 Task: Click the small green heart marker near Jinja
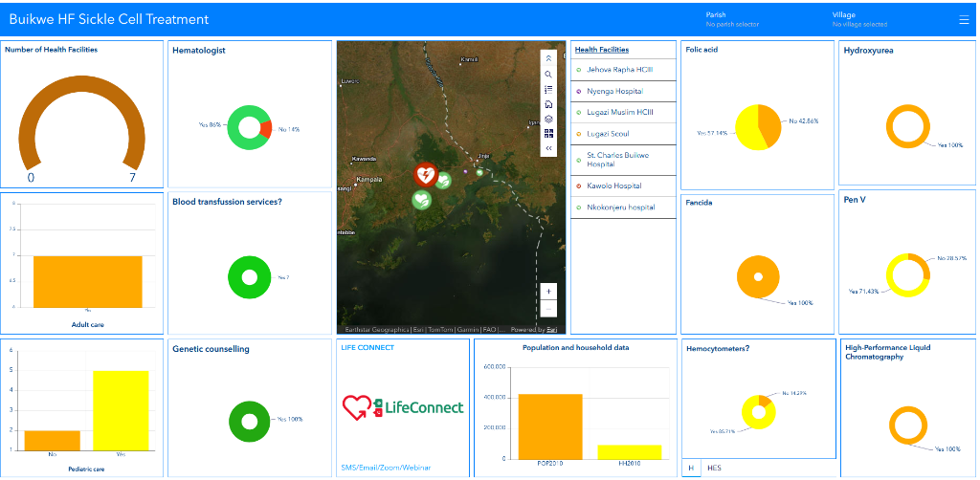coord(479,172)
